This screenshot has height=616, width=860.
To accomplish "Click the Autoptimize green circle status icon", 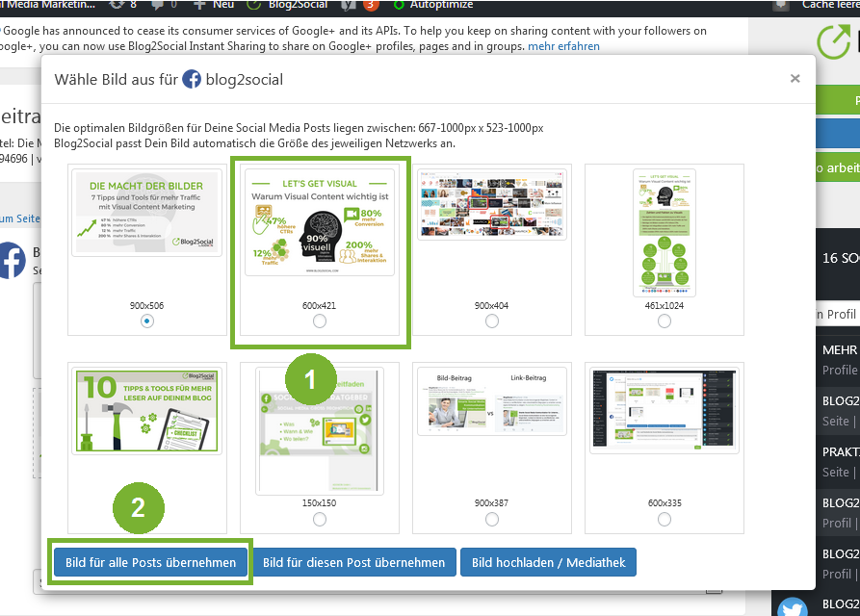I will (400, 5).
